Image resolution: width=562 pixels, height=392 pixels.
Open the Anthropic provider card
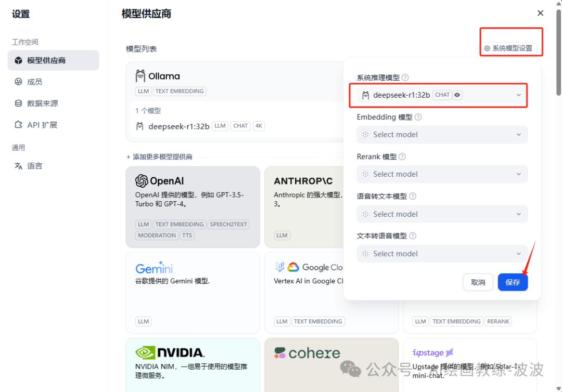tap(304, 207)
